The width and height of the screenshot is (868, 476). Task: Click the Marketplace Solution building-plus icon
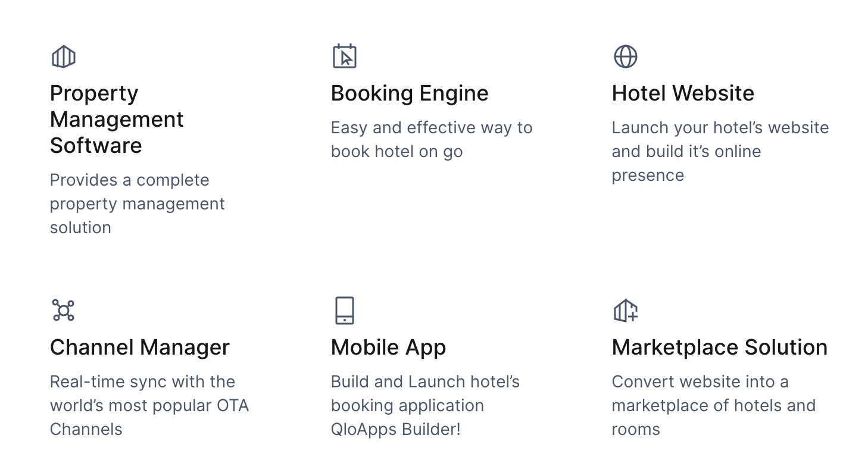pyautogui.click(x=625, y=311)
